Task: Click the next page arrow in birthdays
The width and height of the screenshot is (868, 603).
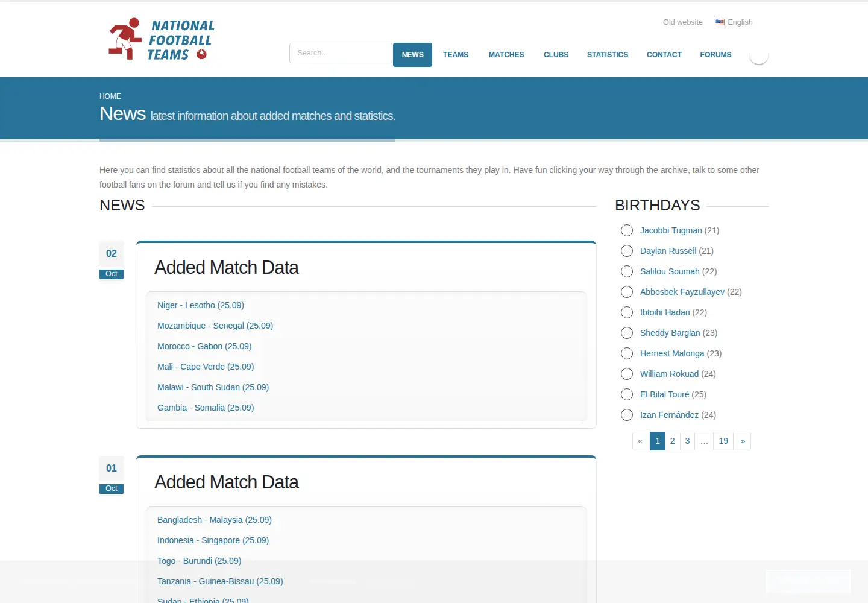Action: click(x=743, y=441)
